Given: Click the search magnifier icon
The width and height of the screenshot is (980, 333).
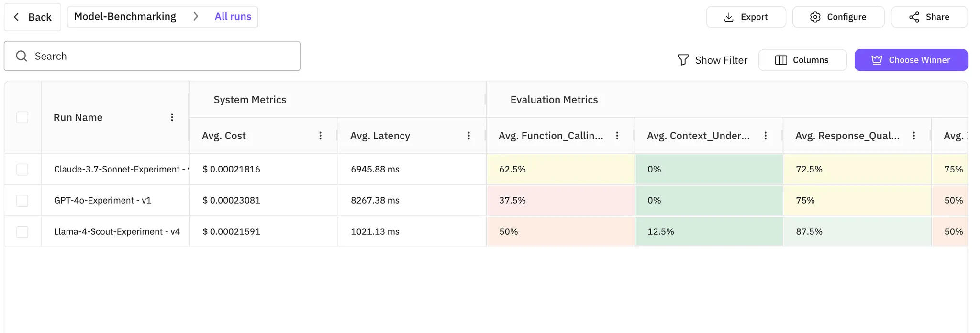Looking at the screenshot, I should pyautogui.click(x=22, y=56).
